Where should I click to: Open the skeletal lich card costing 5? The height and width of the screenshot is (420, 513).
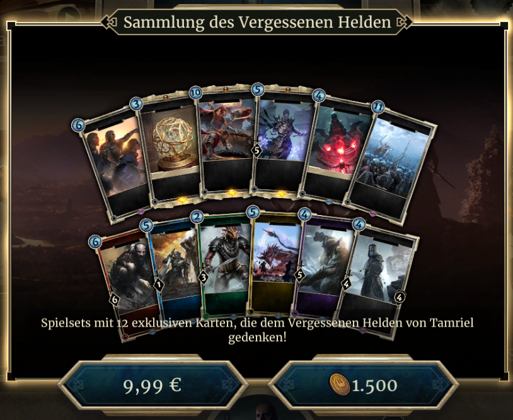(x=283, y=141)
